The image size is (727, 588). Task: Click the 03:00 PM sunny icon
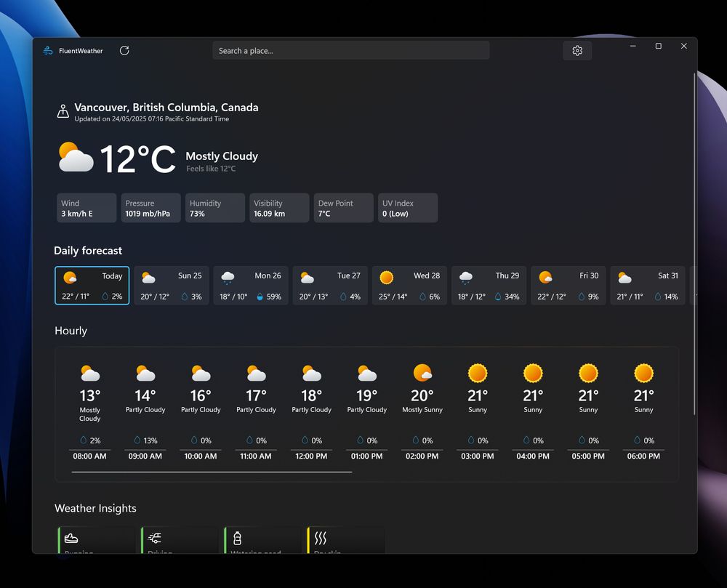(478, 373)
